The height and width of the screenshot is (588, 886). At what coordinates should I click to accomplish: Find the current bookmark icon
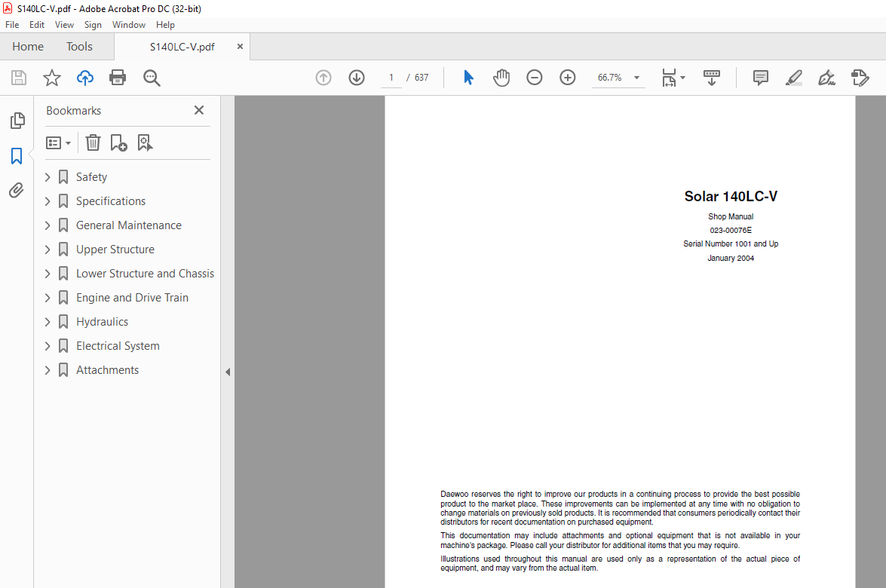click(x=146, y=143)
